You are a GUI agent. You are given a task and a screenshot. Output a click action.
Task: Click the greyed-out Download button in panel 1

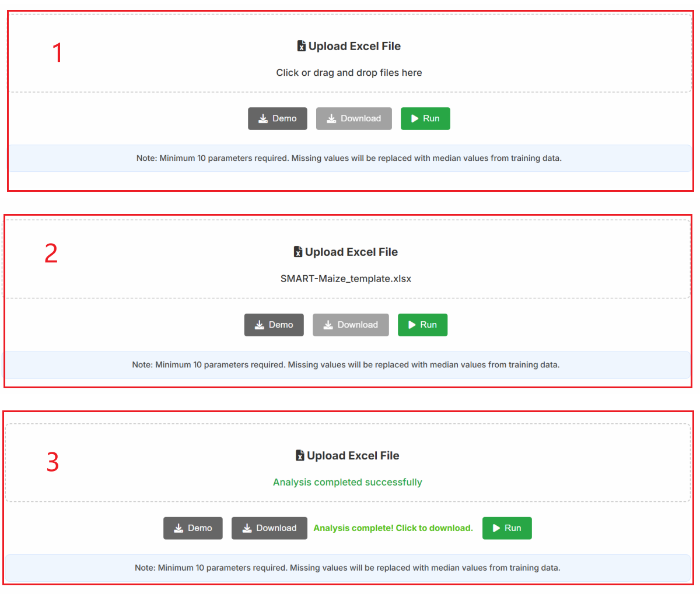tap(353, 119)
